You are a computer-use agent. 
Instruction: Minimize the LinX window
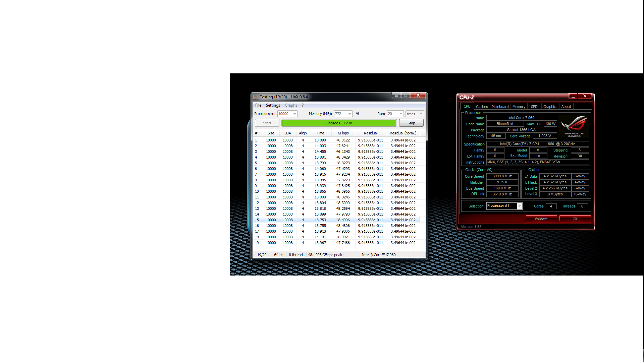(x=396, y=96)
